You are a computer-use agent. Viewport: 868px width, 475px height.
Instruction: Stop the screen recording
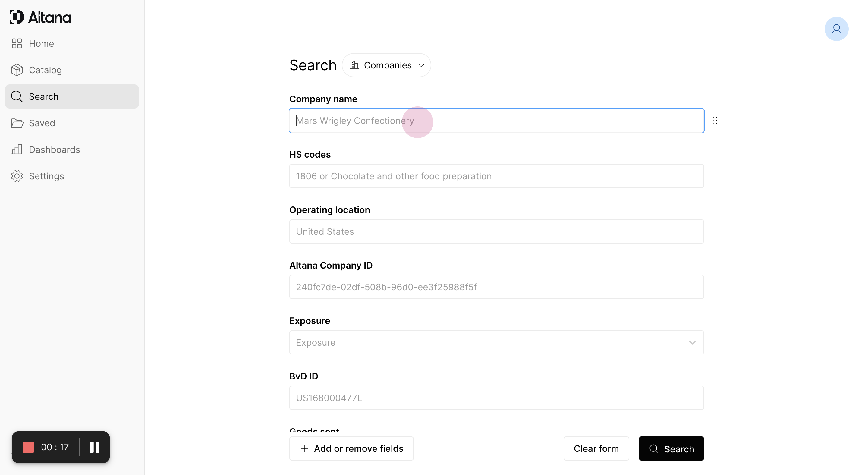click(28, 447)
